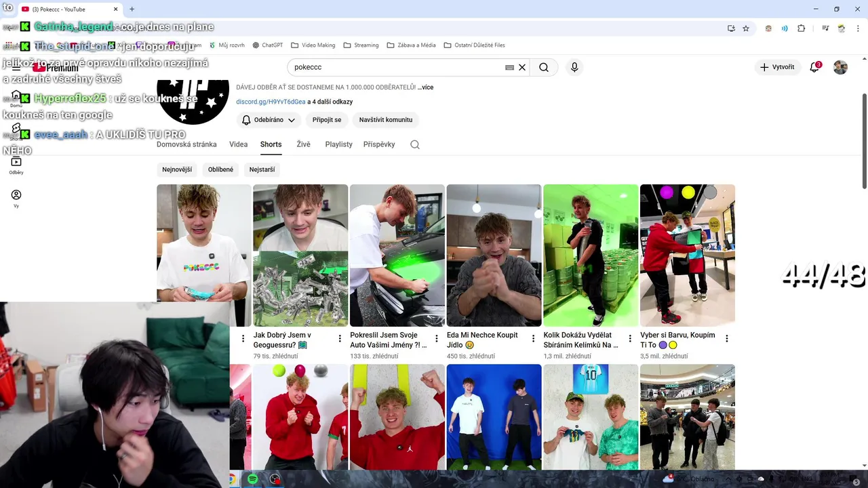Open options for 'Pokreslil Jsem Svoje Auto' short

click(437, 338)
